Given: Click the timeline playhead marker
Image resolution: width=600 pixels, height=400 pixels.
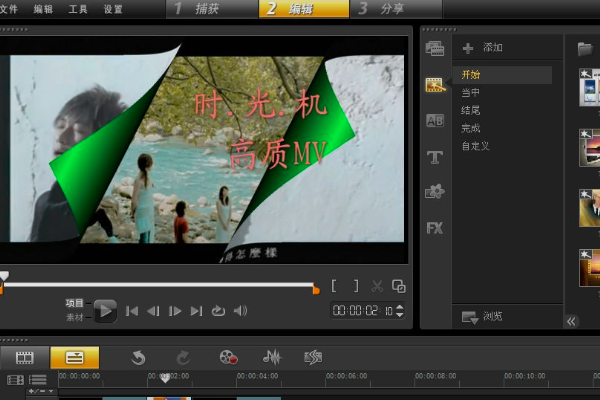Looking at the screenshot, I should tap(165, 378).
